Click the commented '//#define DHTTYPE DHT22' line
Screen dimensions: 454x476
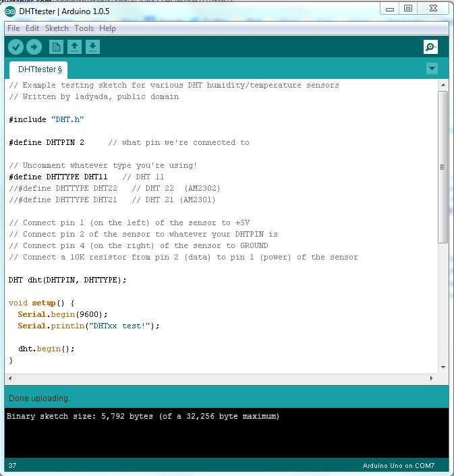115,188
